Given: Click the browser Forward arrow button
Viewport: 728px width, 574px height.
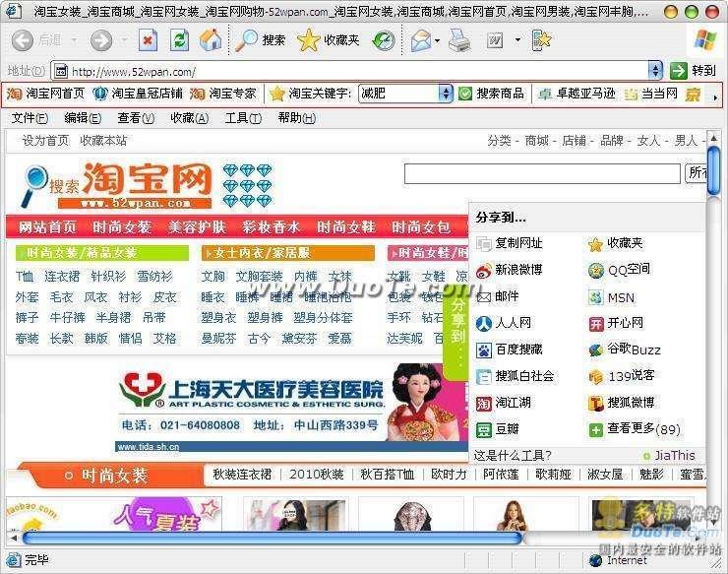Looking at the screenshot, I should pos(101,40).
